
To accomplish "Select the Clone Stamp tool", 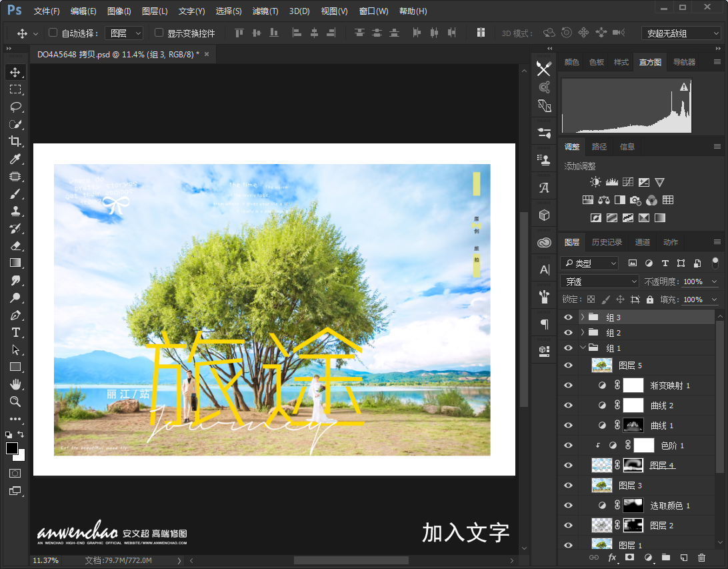I will pos(15,211).
